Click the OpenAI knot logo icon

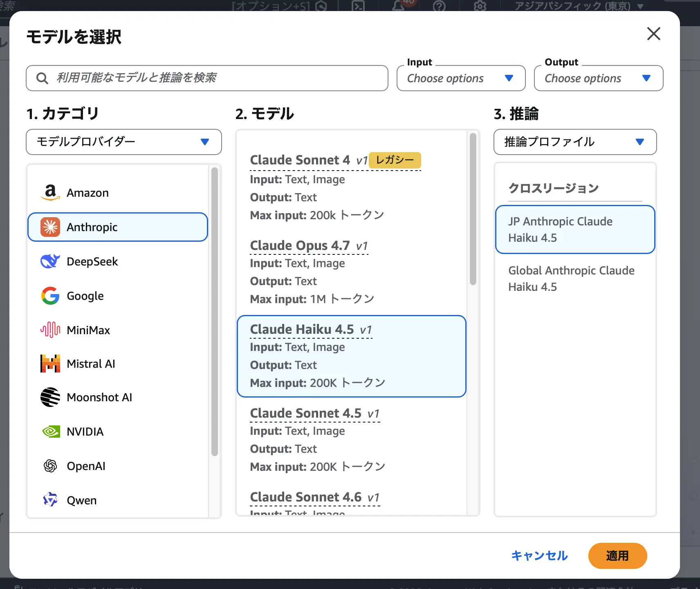point(50,466)
